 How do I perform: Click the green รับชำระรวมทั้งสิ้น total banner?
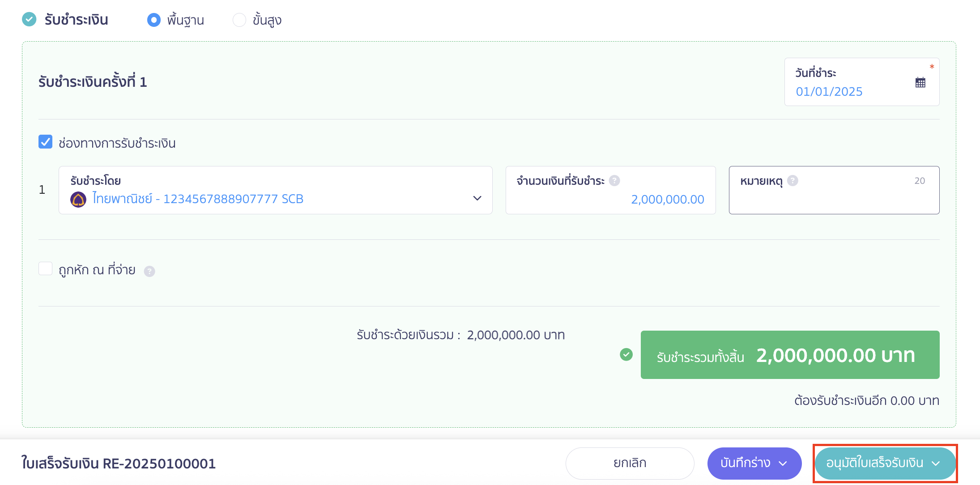790,355
